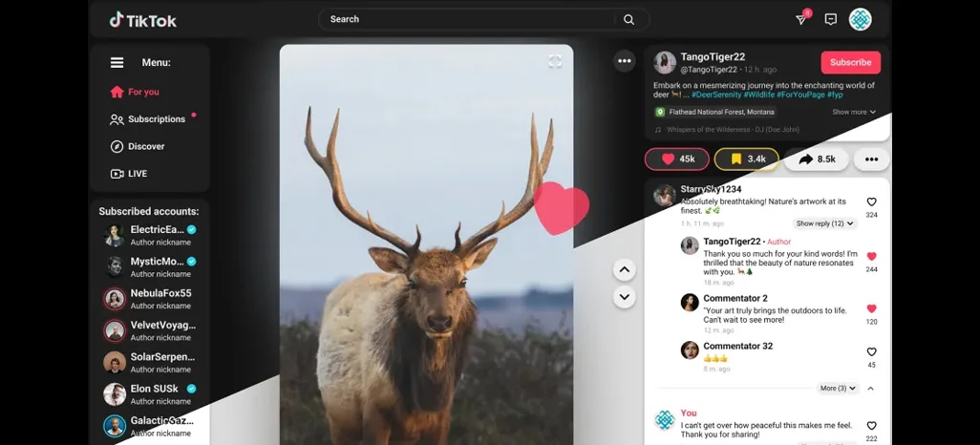980x445 pixels.
Task: Click the TangoTiger22 name in post header
Action: (713, 57)
